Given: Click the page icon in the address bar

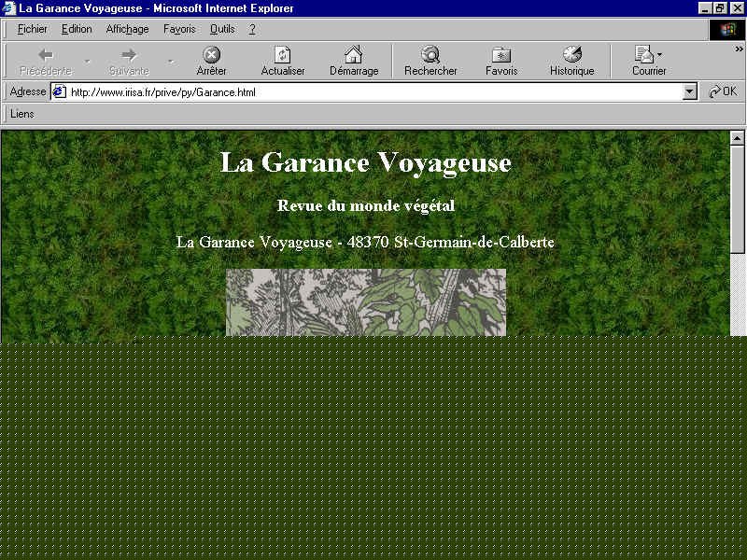Looking at the screenshot, I should (59, 91).
